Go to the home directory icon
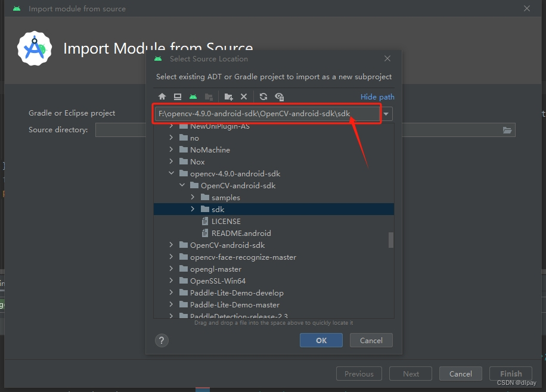 pyautogui.click(x=162, y=97)
